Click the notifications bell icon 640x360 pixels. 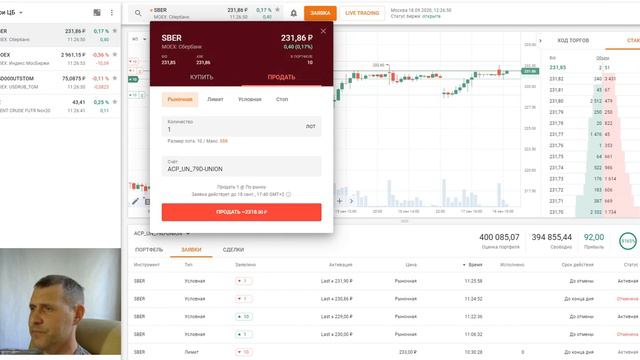point(293,13)
